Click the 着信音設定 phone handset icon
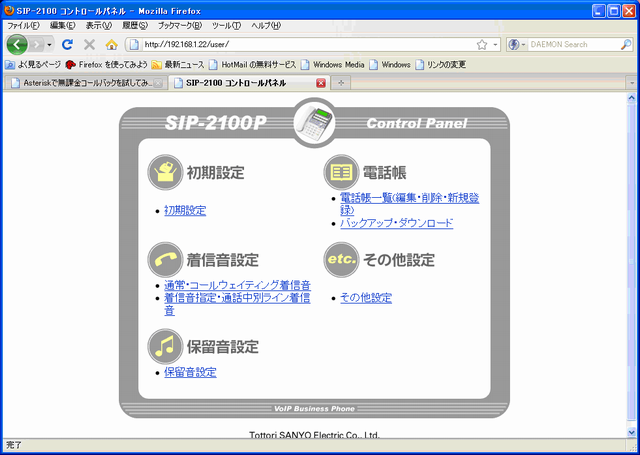640x455 pixels. pos(165,259)
